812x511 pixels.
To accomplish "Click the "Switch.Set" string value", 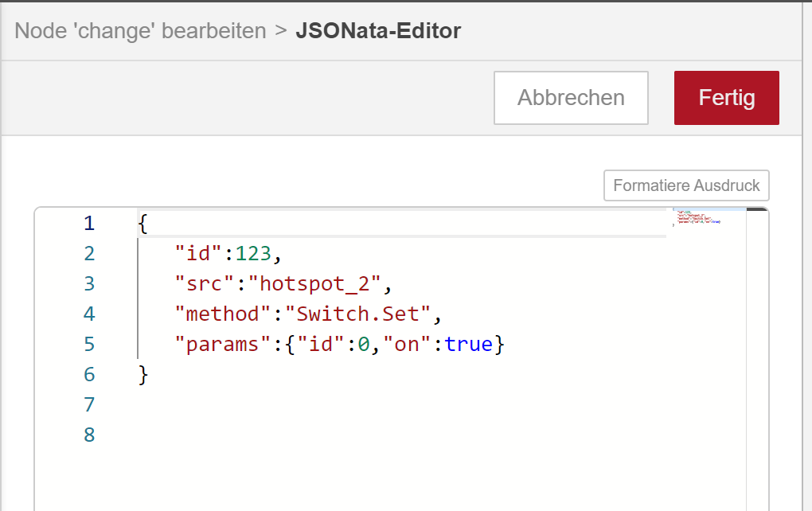I will (358, 314).
